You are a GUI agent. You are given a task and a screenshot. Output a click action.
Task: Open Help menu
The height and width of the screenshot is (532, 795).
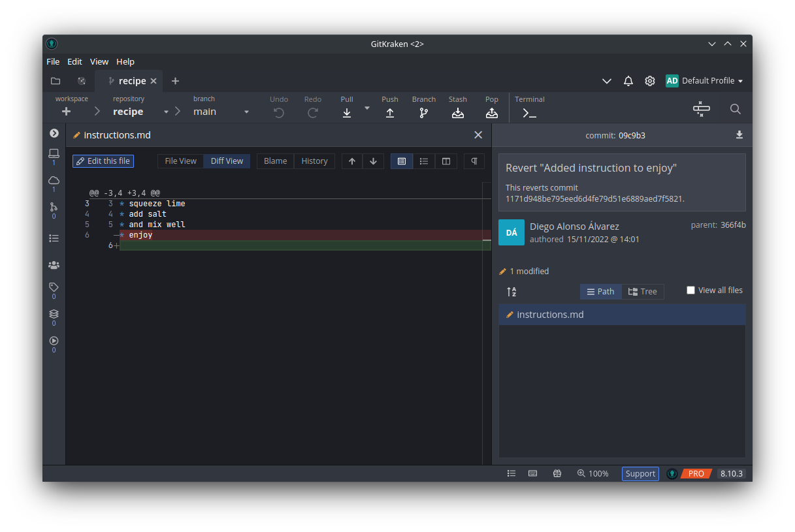coord(125,61)
